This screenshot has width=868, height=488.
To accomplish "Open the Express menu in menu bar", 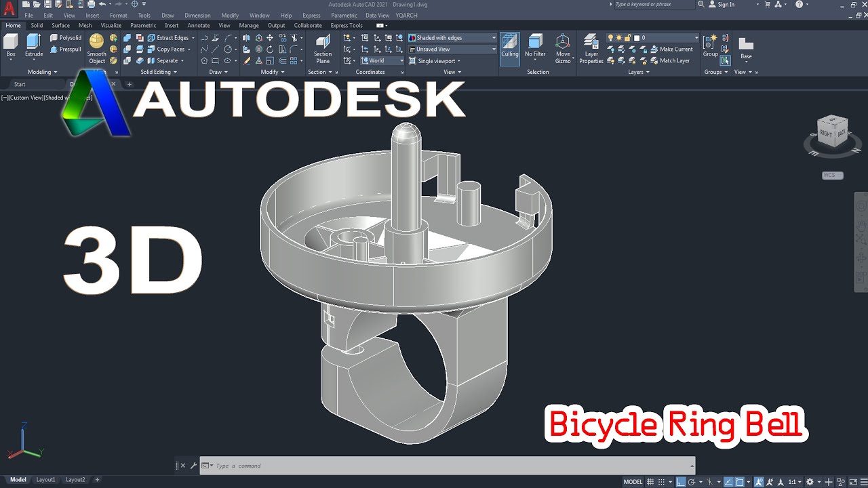I will (311, 15).
